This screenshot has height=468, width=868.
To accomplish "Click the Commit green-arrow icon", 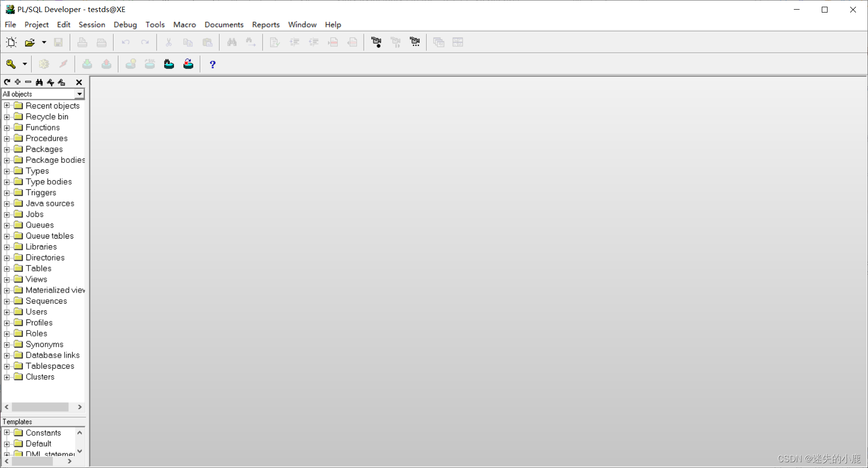I will click(87, 64).
